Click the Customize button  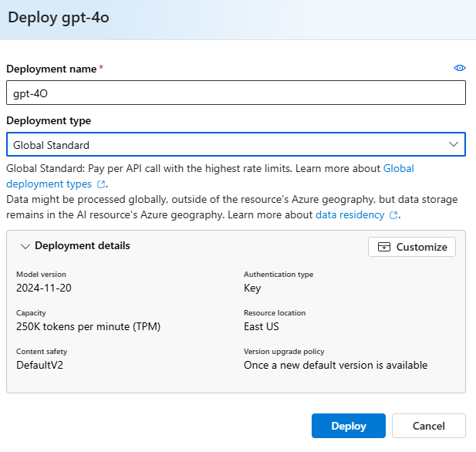pos(412,247)
